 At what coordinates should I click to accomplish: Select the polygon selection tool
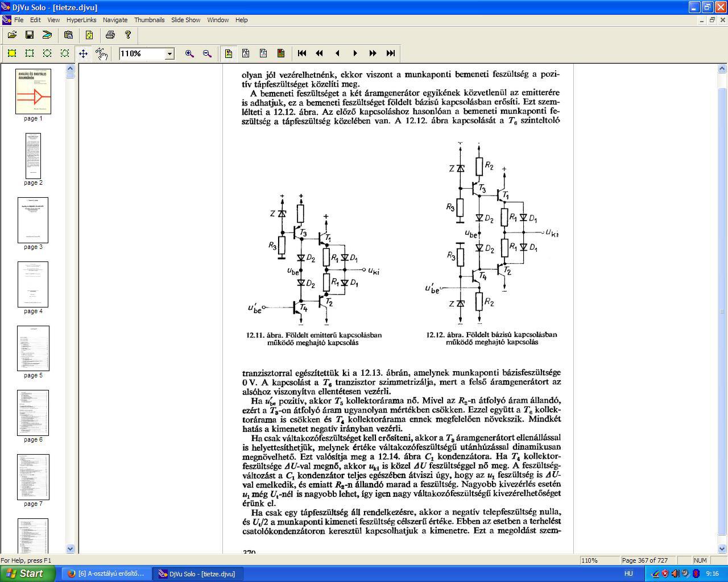65,53
